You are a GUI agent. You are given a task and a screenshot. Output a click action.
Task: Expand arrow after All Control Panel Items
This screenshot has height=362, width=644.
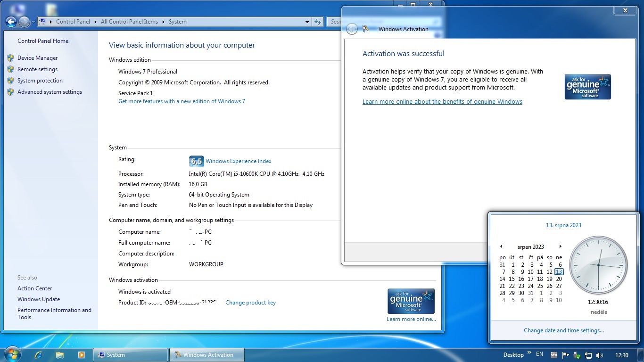164,22
